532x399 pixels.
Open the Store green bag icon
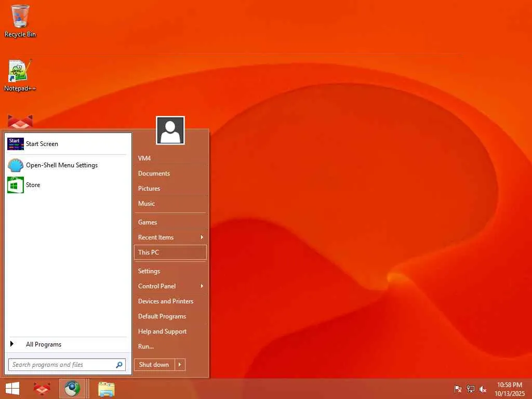pyautogui.click(x=16, y=185)
